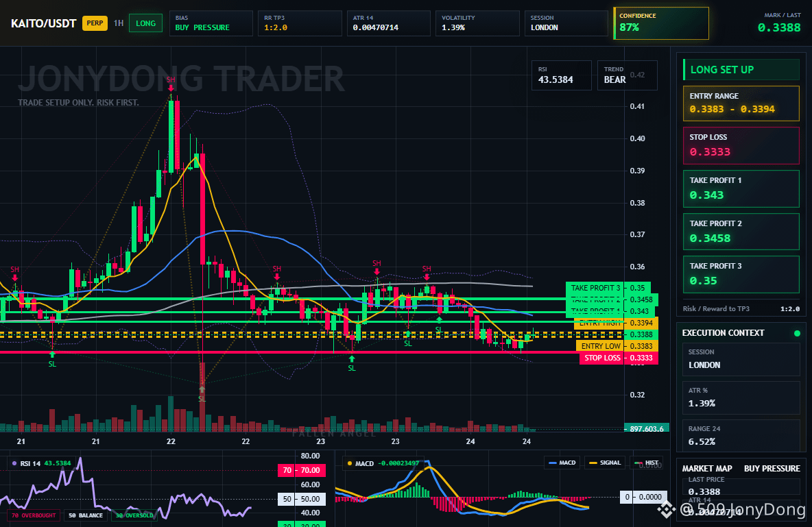The height and width of the screenshot is (527, 812).
Task: Click the MARKET MAP heading
Action: click(x=707, y=469)
